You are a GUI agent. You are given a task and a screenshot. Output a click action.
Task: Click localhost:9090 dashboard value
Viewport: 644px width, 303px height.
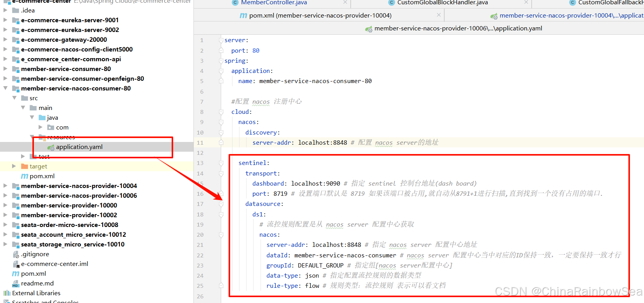click(316, 184)
